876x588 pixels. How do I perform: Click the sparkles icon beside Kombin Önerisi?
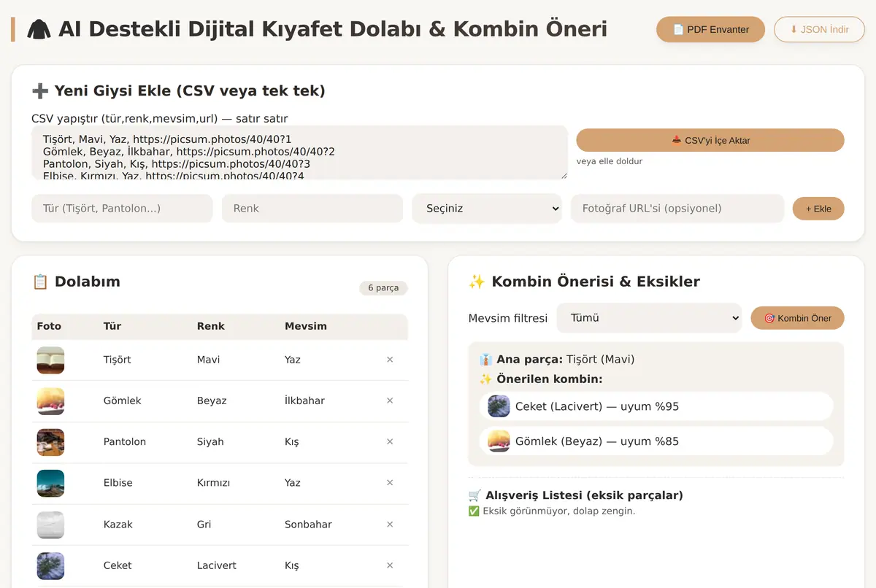(x=477, y=282)
